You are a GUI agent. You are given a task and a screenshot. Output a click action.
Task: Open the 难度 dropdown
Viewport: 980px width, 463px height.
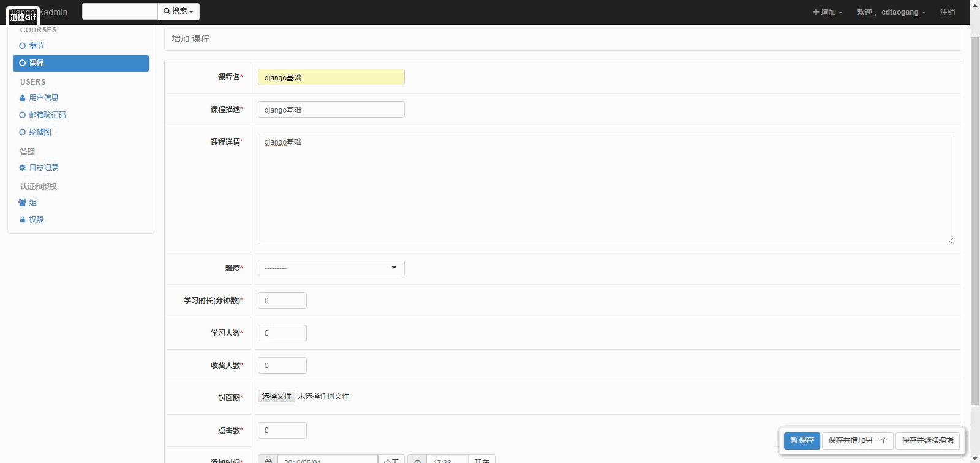pyautogui.click(x=331, y=268)
